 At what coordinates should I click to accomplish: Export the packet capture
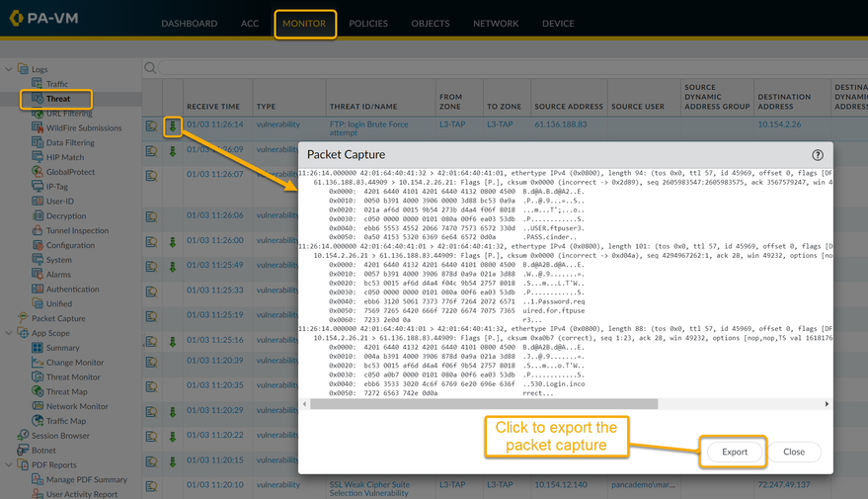[734, 452]
